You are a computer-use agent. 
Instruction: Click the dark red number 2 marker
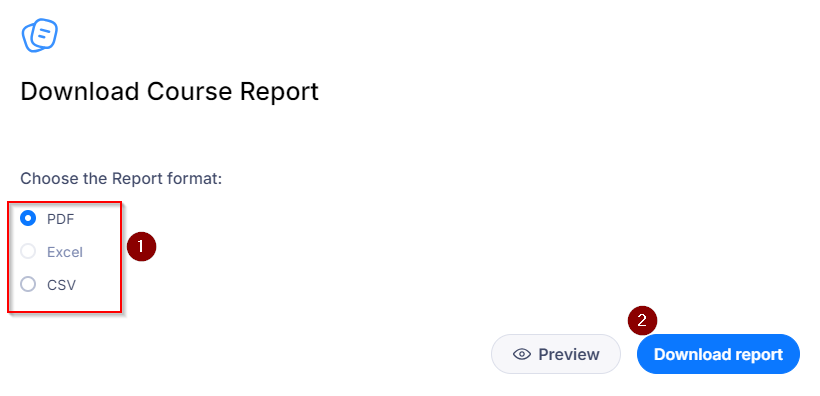click(x=642, y=320)
